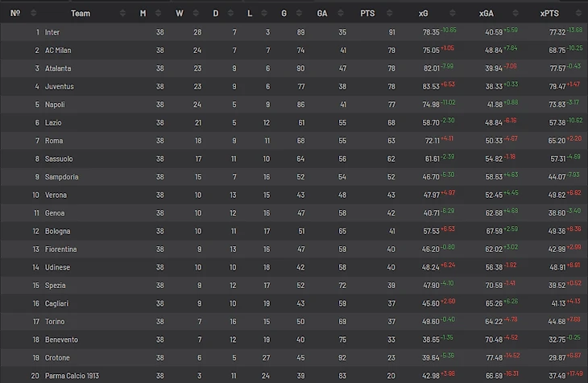Open the Inter team link

click(52, 32)
